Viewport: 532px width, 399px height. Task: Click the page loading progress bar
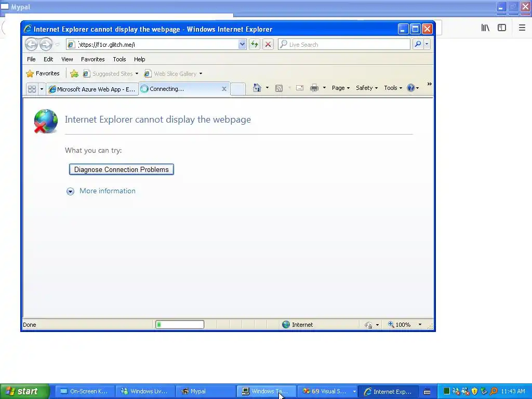(x=180, y=325)
